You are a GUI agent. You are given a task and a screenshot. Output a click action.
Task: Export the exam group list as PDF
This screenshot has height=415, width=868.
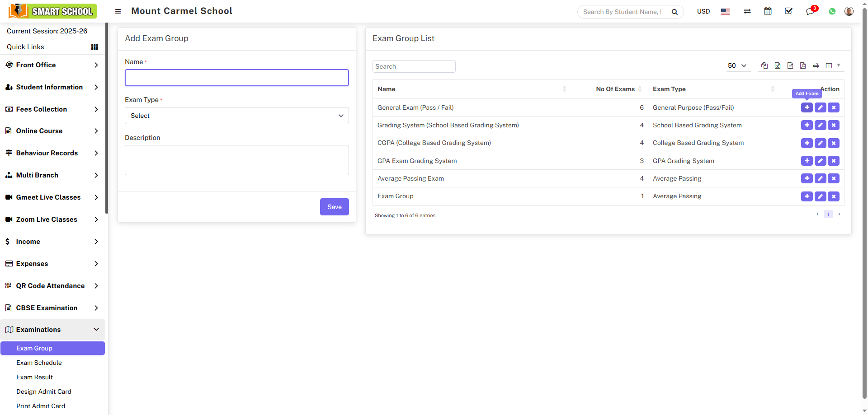803,66
